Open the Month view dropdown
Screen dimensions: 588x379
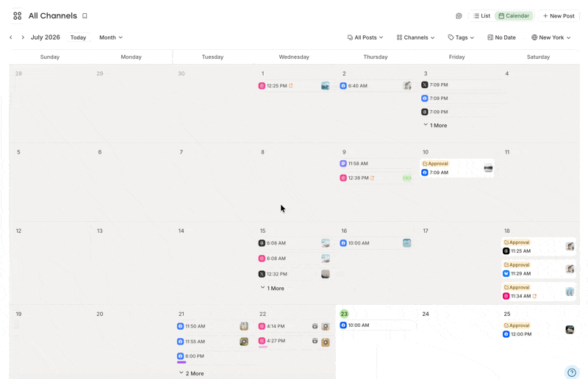(111, 37)
